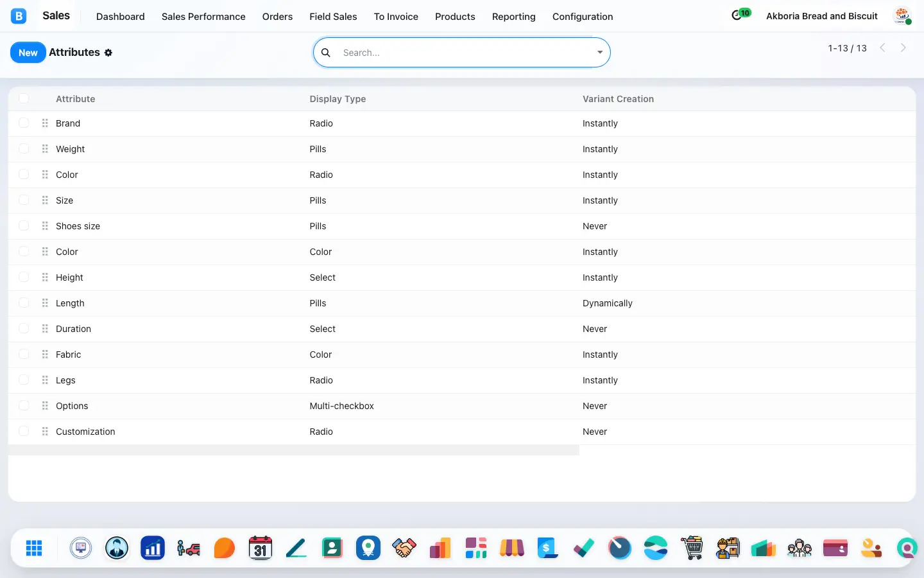
Task: Open the person-with-car app in dock
Action: tap(189, 548)
